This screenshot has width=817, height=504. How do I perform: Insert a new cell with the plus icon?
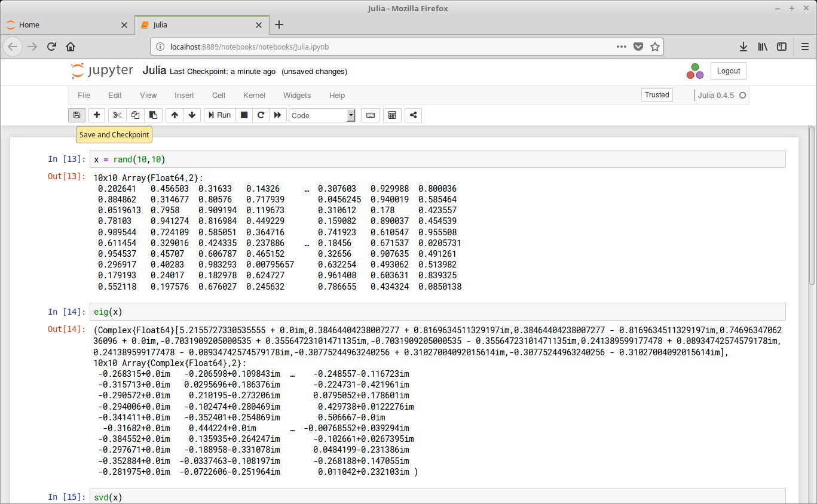96,115
